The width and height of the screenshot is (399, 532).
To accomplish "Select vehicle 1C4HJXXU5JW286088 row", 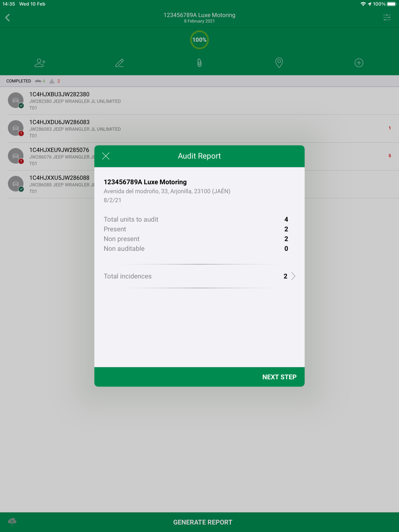I will tap(47, 185).
